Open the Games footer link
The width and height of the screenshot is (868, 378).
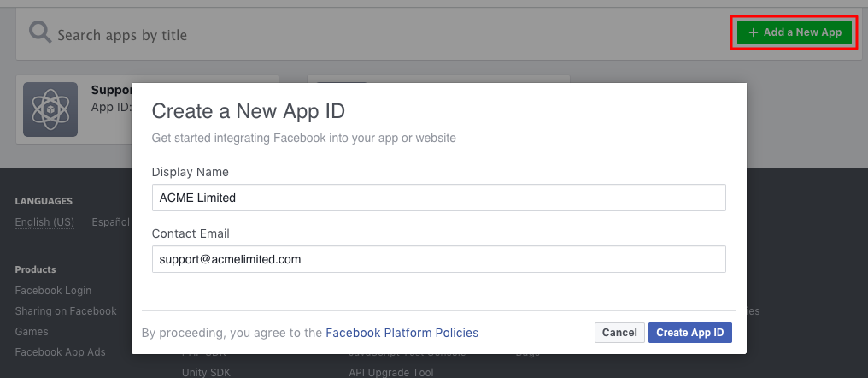32,332
